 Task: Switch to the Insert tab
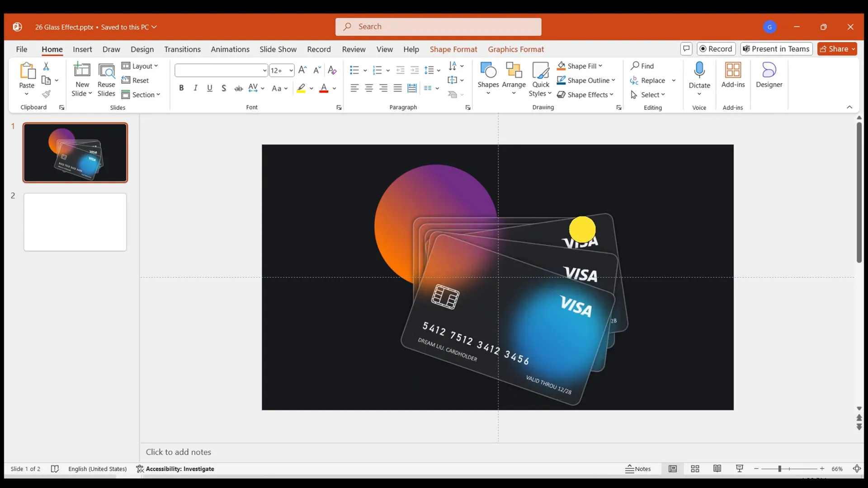(82, 49)
